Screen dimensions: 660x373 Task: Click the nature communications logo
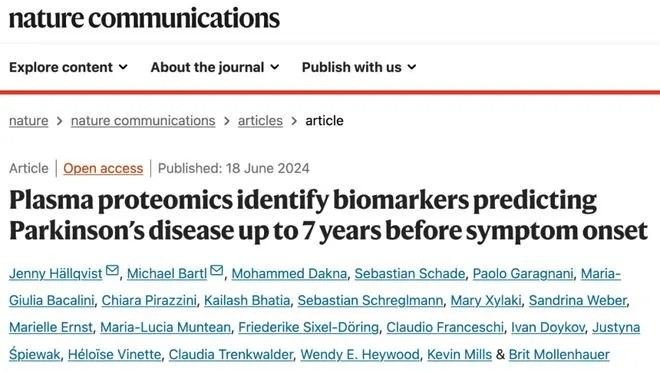(144, 19)
